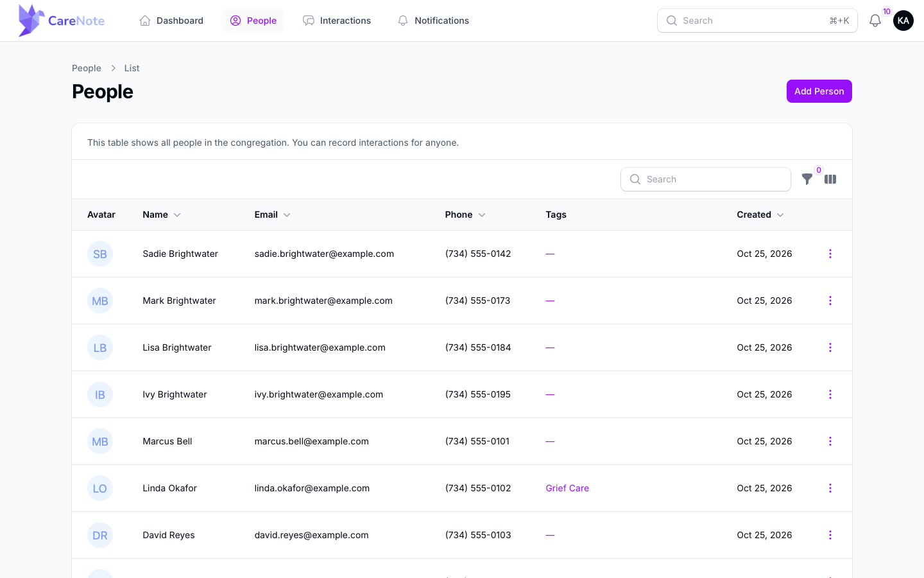Click the name Mark Brightwater
This screenshot has height=578, width=924.
tap(179, 301)
